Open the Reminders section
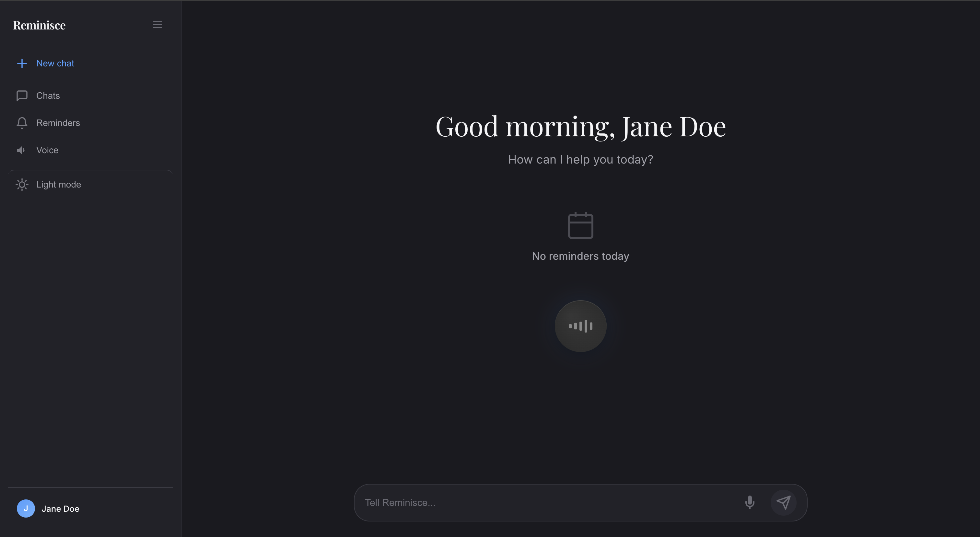The image size is (980, 537). pyautogui.click(x=58, y=123)
